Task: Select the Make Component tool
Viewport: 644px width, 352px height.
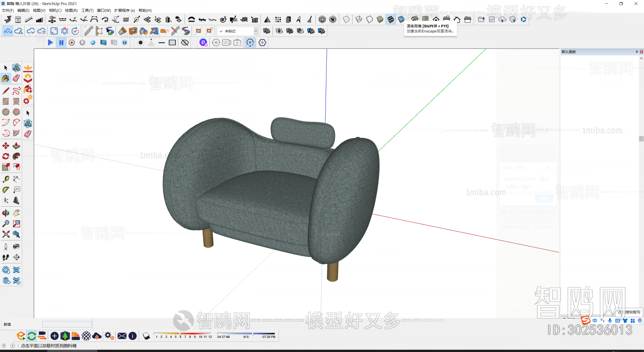Action: [x=16, y=68]
